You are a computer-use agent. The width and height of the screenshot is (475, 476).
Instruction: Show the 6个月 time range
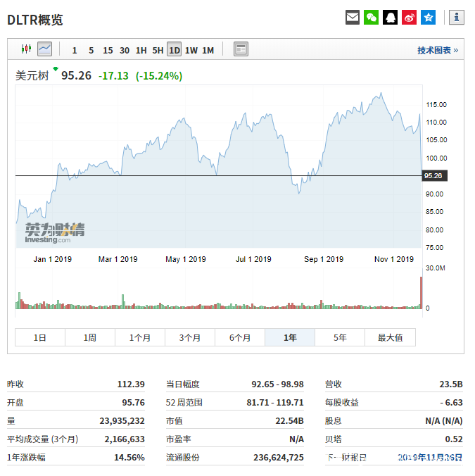point(240,337)
